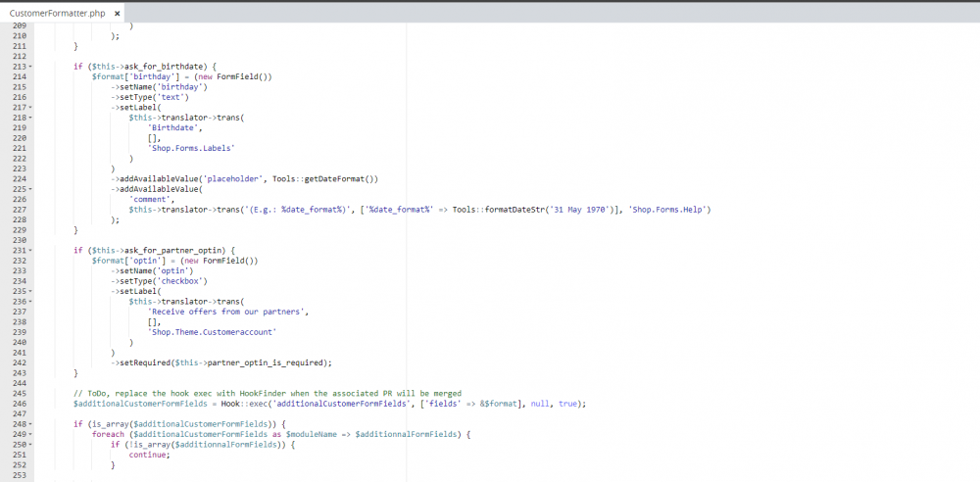Collapse the fold arrow at line 225

(x=30, y=189)
